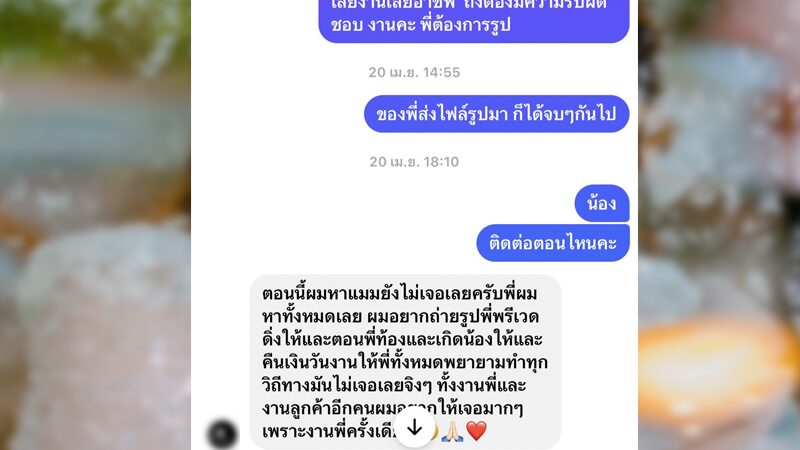Tap the line starting ตอนนี้ผมหาแมม in gray bubble
The image size is (800, 450).
399,294
